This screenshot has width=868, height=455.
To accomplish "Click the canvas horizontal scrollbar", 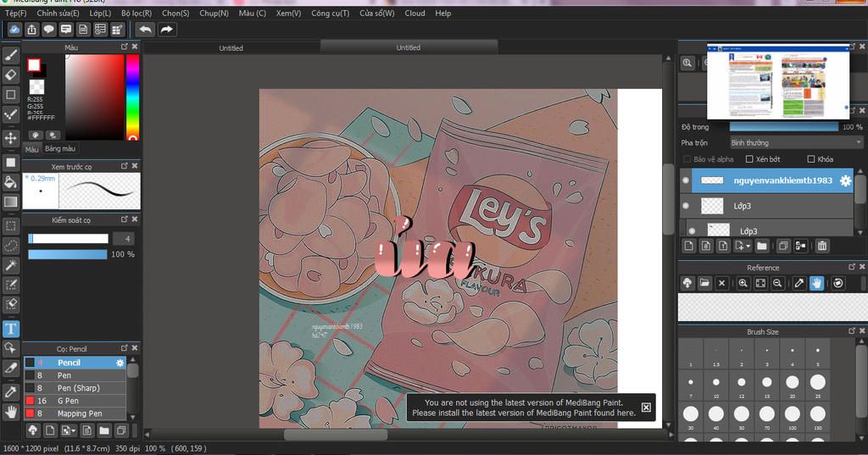I will click(335, 435).
